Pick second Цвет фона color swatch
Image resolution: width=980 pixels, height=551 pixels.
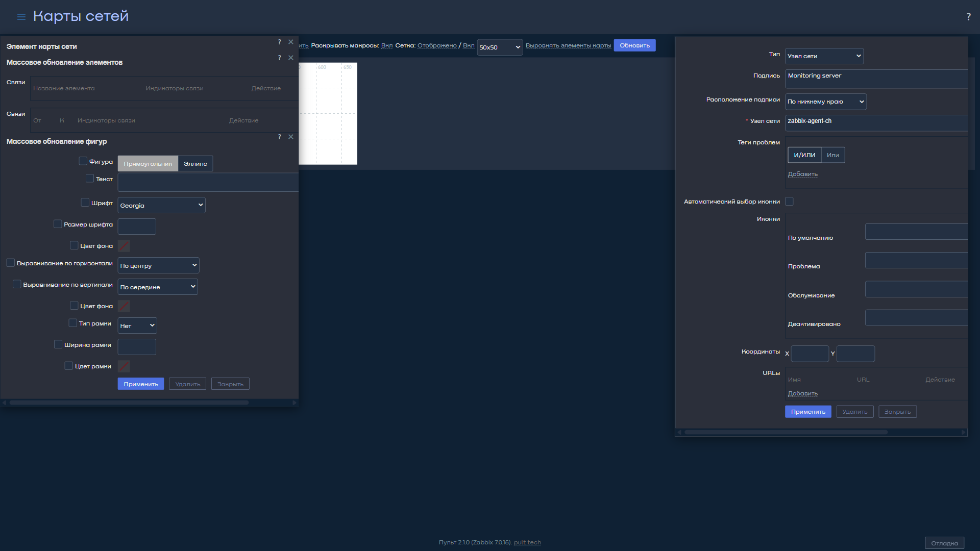click(x=124, y=306)
